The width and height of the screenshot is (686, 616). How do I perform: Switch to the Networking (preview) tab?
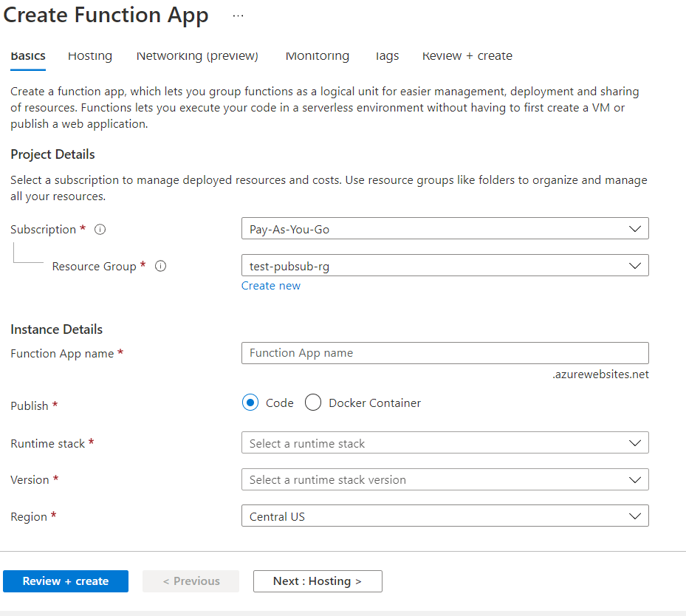[x=197, y=56]
